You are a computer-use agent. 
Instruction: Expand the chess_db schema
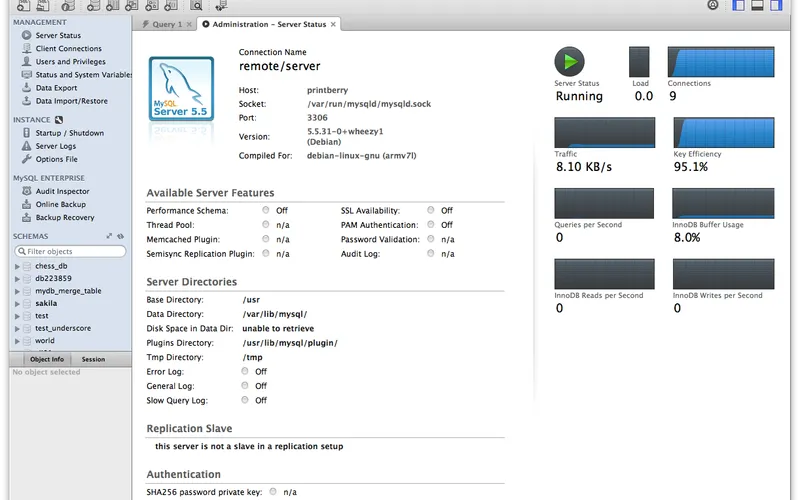[17, 267]
